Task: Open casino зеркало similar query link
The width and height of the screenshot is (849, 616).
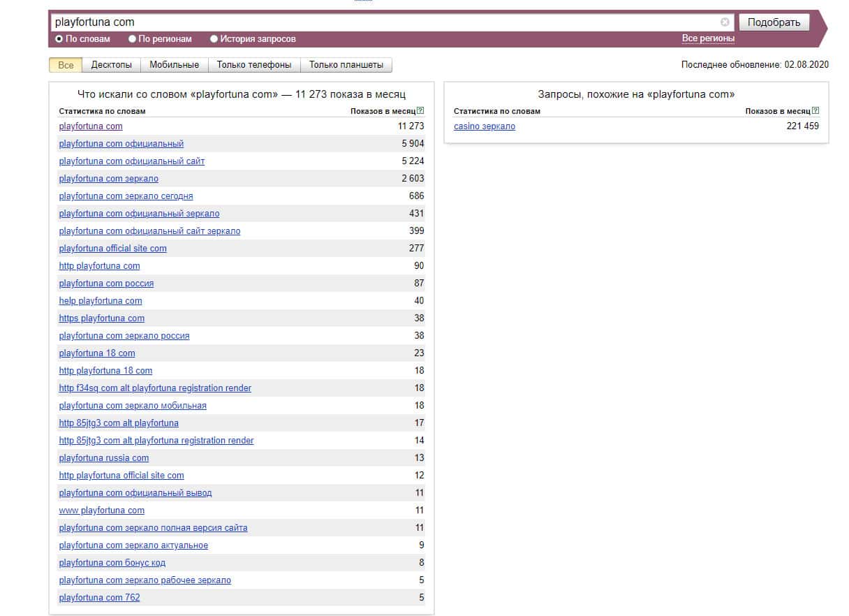Action: [x=485, y=126]
